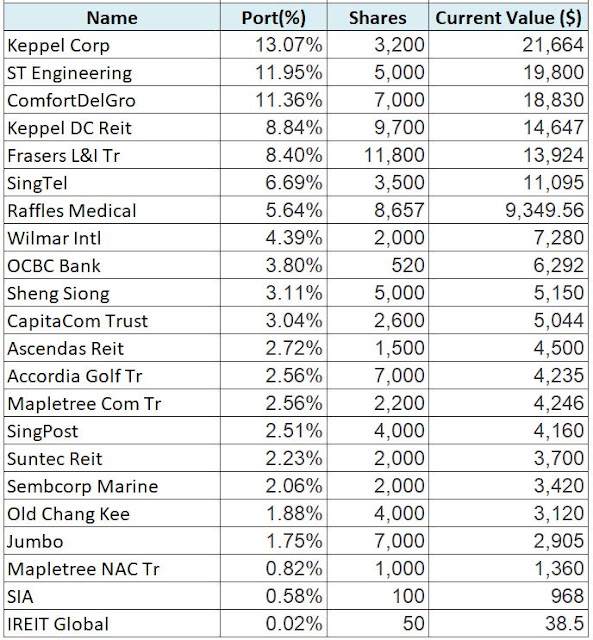The image size is (593, 640).
Task: Select the Old Chang Kee cell
Action: point(112,513)
